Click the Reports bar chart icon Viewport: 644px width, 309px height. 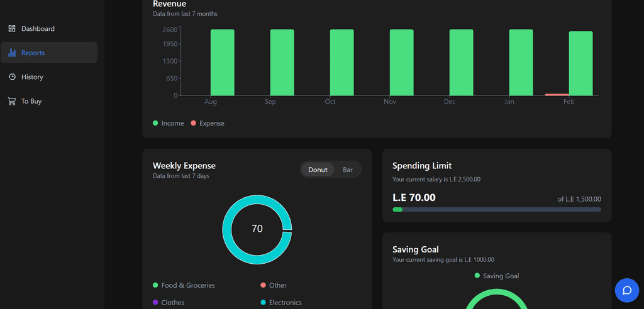coord(11,53)
